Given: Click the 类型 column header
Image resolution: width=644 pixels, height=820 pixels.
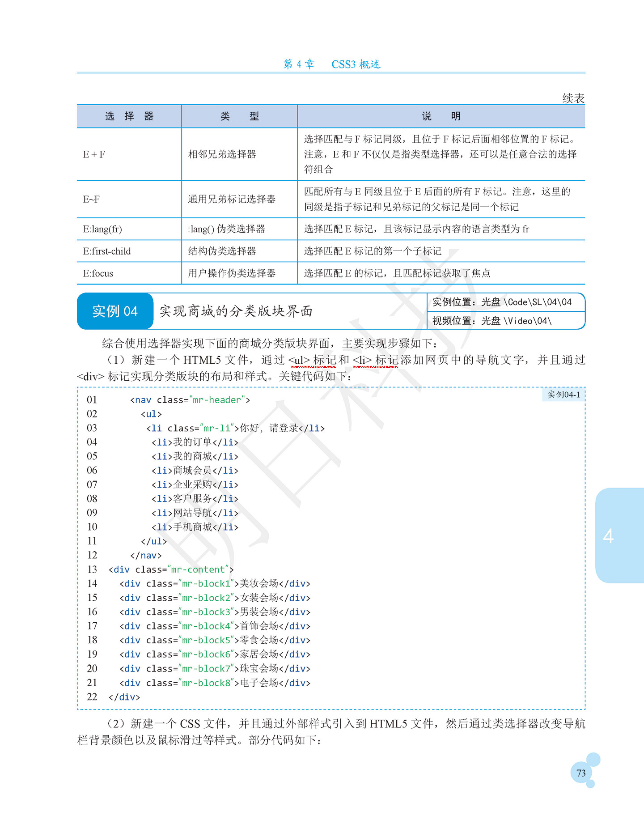Looking at the screenshot, I should 240,116.
